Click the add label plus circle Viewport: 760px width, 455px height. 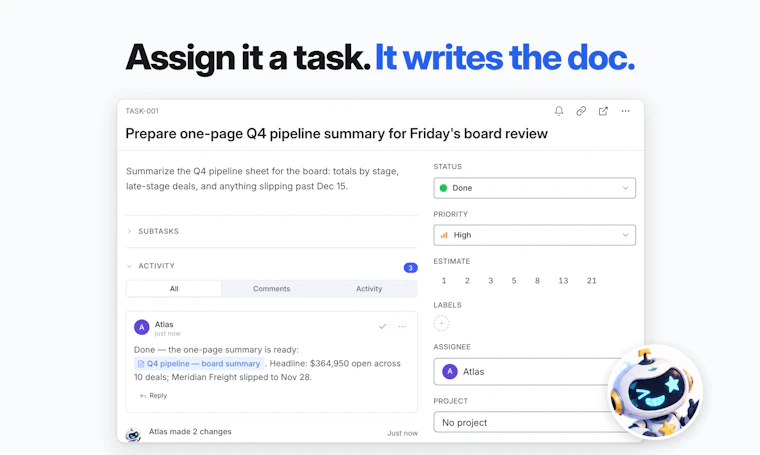[x=441, y=323]
